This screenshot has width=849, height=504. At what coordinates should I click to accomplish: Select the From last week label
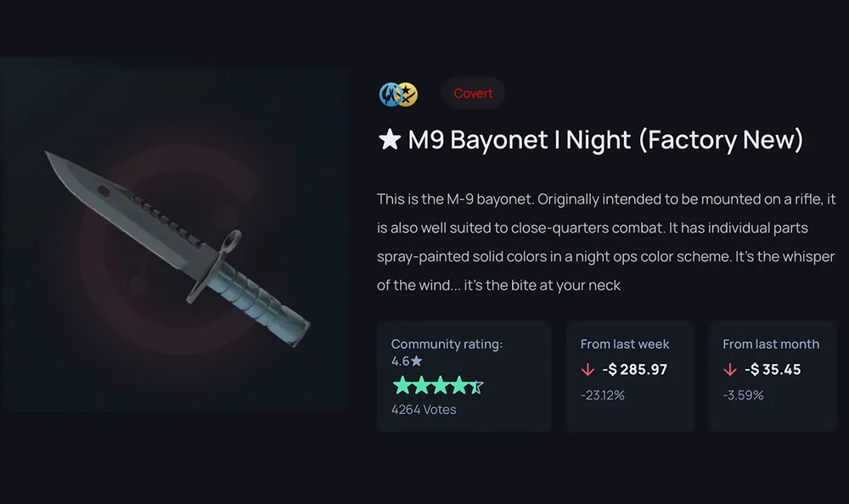coord(625,344)
